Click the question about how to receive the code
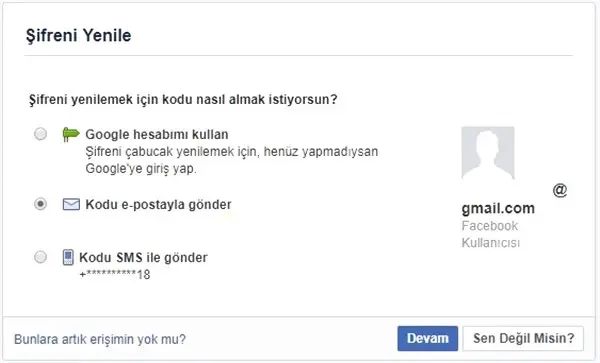The width and height of the screenshot is (600, 363). [x=183, y=99]
